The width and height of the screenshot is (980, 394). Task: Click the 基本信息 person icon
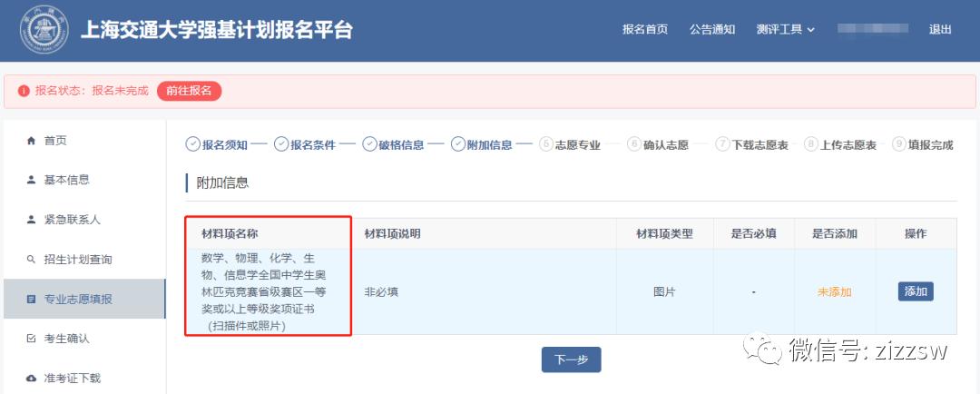31,180
